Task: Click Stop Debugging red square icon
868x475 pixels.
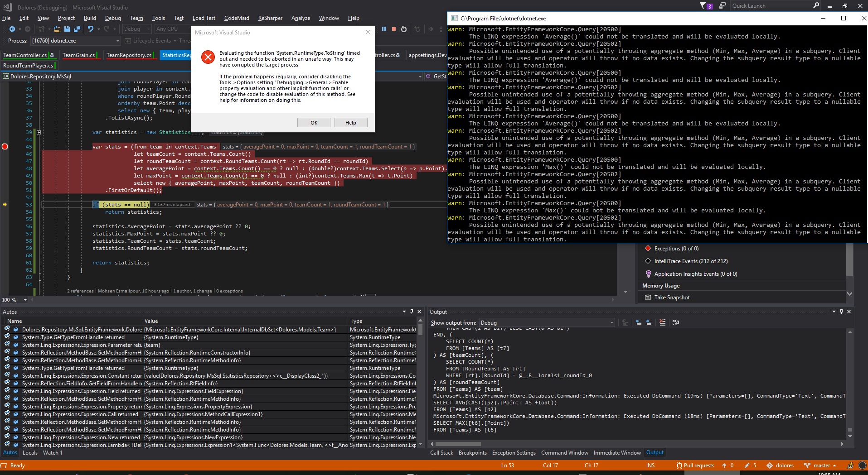Action: (x=394, y=29)
